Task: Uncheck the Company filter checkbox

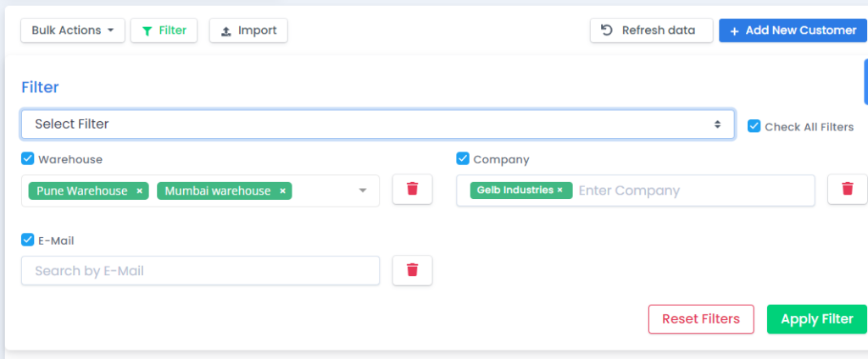Action: point(463,159)
